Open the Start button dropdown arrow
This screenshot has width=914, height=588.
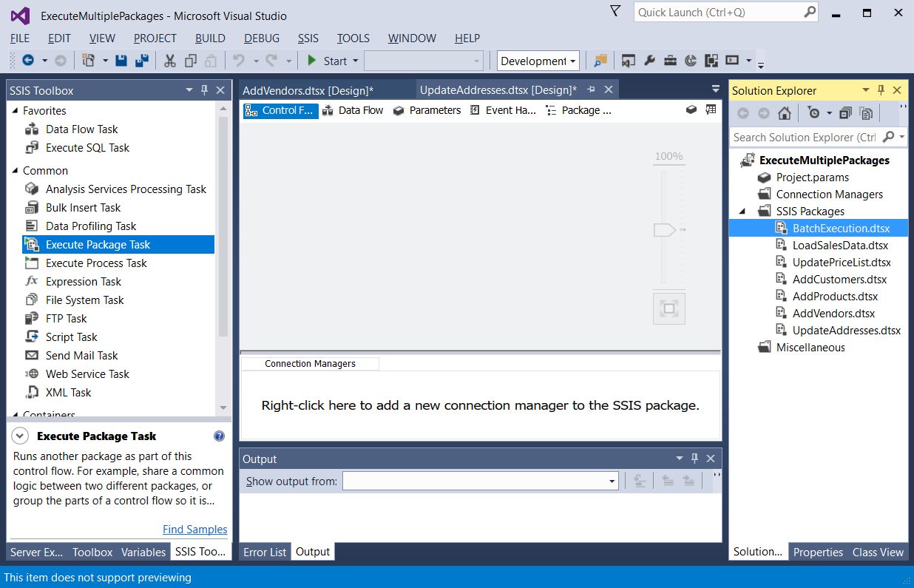coord(355,61)
